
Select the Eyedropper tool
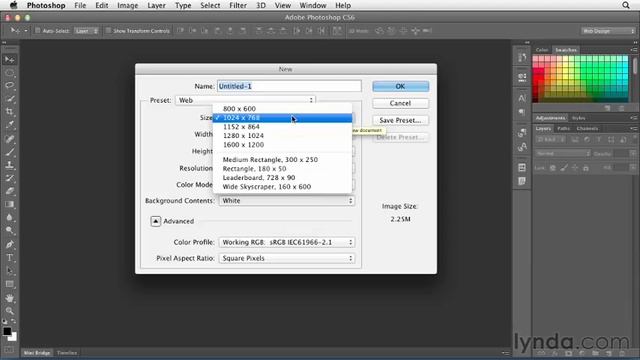(10, 125)
